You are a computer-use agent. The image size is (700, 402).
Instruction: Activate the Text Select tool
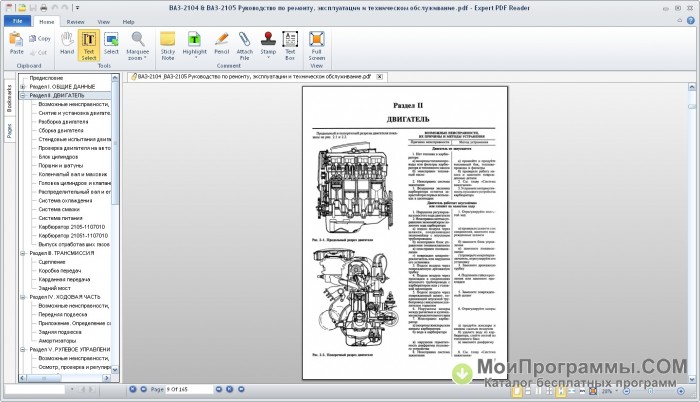pyautogui.click(x=89, y=46)
